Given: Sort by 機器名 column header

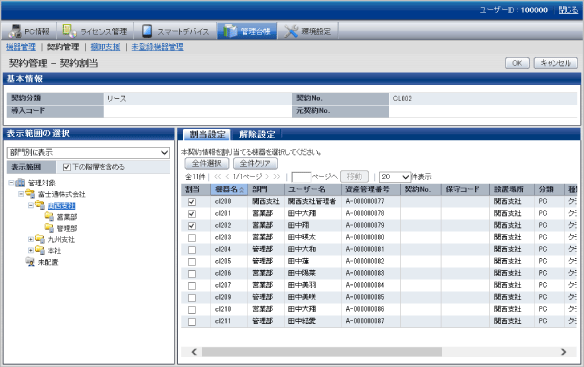Looking at the screenshot, I should coord(229,189).
